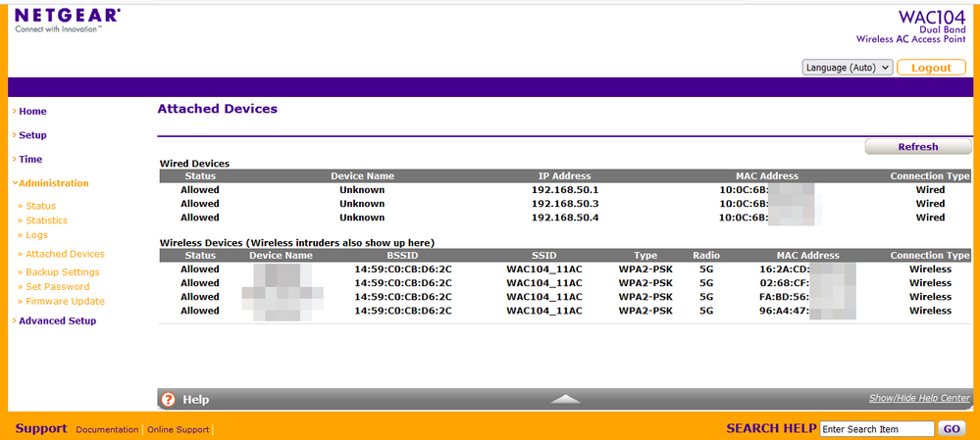Screen dimensions: 980x440
Task: Open the Status page
Action: [x=40, y=206]
